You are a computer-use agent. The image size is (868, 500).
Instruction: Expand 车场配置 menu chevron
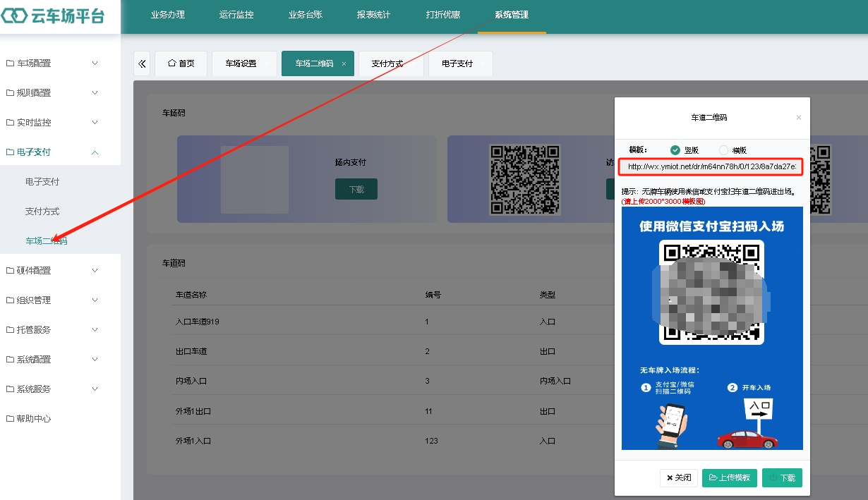pyautogui.click(x=95, y=63)
